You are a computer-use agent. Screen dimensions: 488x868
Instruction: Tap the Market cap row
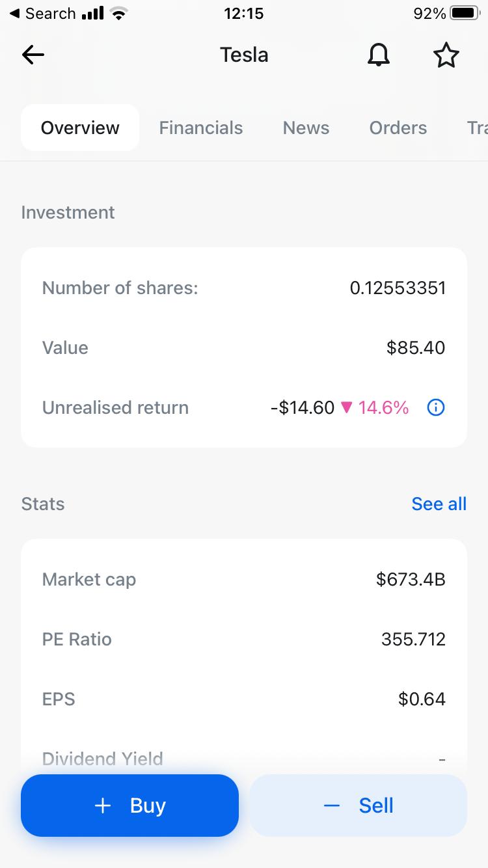[x=244, y=579]
